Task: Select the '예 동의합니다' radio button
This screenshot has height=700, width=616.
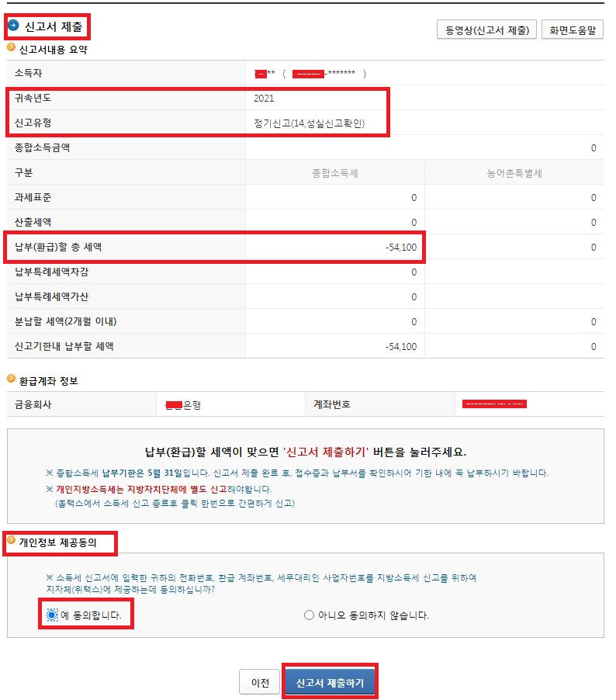Action: 52,615
